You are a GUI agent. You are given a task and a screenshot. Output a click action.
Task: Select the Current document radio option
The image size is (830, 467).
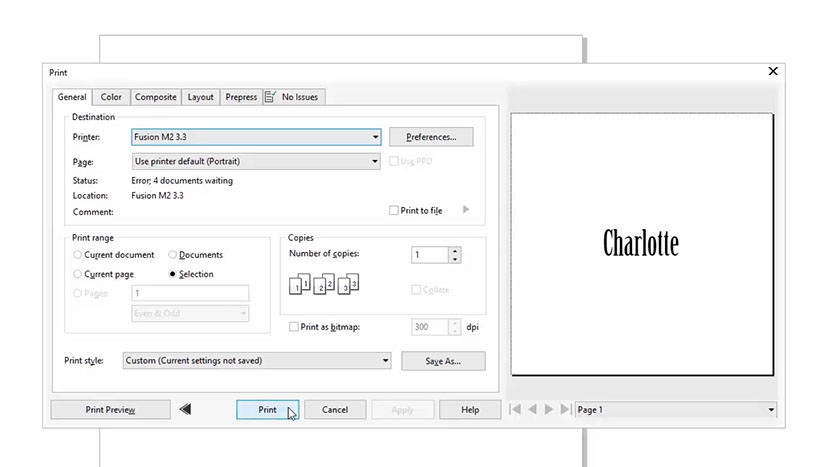pyautogui.click(x=78, y=255)
